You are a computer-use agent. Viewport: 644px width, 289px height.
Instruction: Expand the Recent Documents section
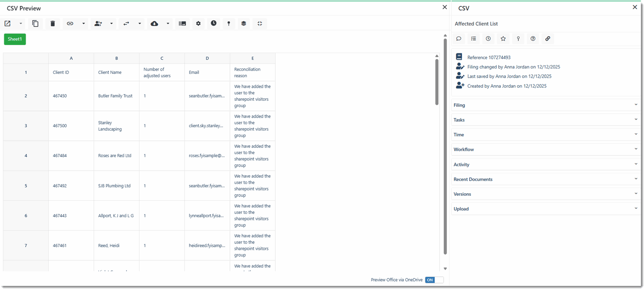tap(546, 179)
